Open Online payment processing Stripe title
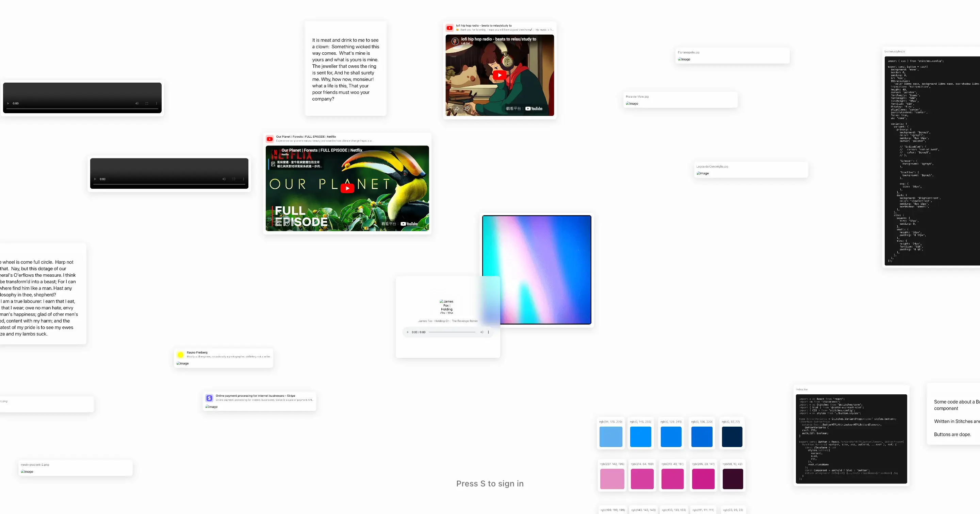Screen dimensions: 980x514 [255, 396]
